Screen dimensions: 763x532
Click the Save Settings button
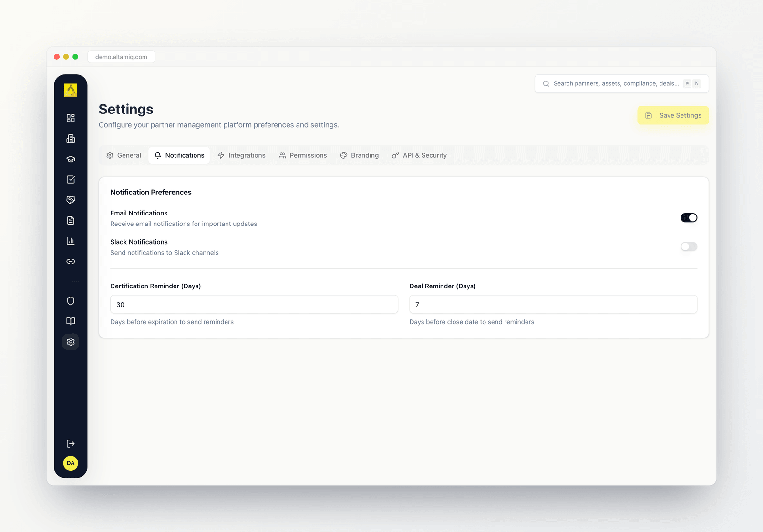[673, 115]
